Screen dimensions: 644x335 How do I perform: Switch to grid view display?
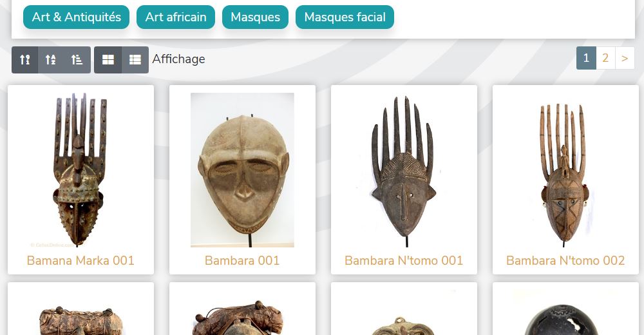coord(108,60)
